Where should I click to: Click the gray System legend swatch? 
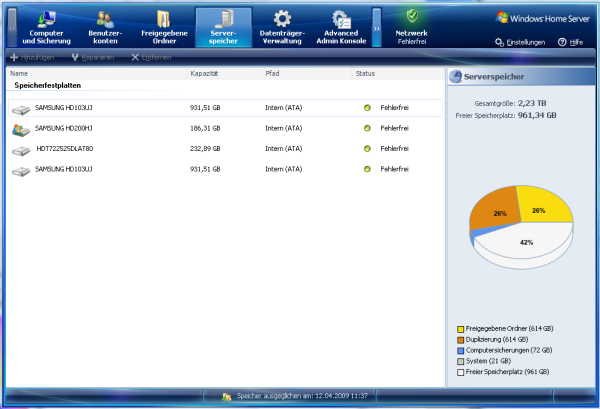(x=460, y=361)
